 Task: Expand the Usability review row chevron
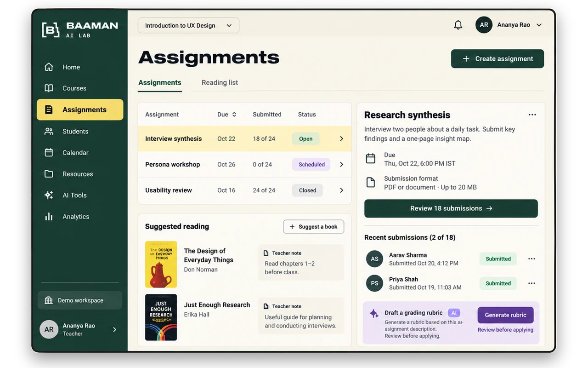pyautogui.click(x=341, y=190)
